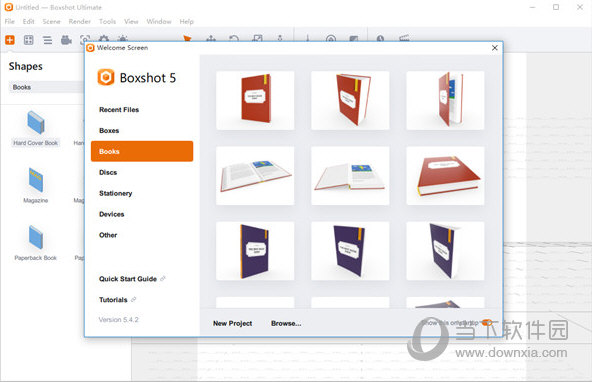
Task: Choose the Magazine shape icon
Action: coord(36,180)
